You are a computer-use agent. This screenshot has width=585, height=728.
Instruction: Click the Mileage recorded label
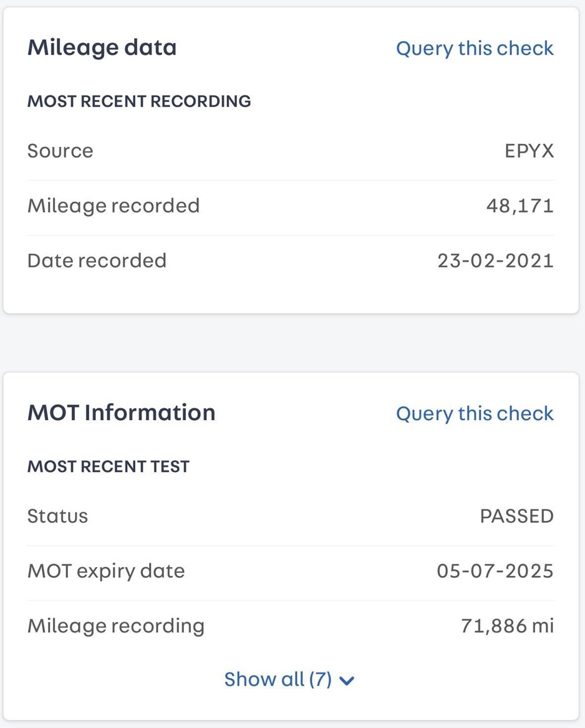point(114,206)
